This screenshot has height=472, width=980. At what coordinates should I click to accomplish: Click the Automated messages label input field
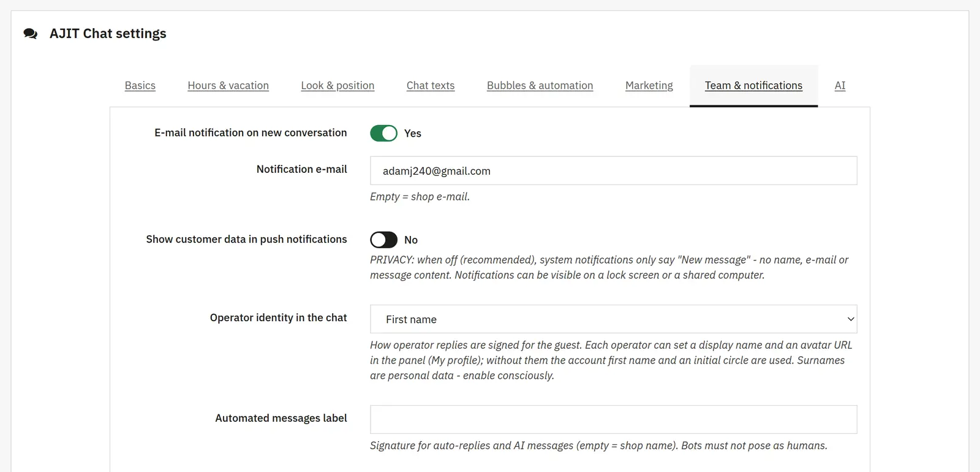614,419
